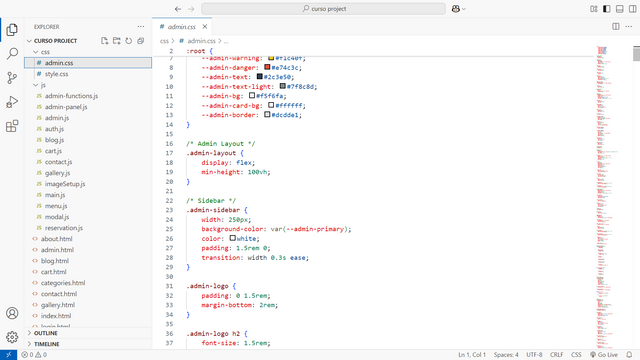Collapse all folders in Explorer
This screenshot has width=640, height=360.
coord(140,41)
